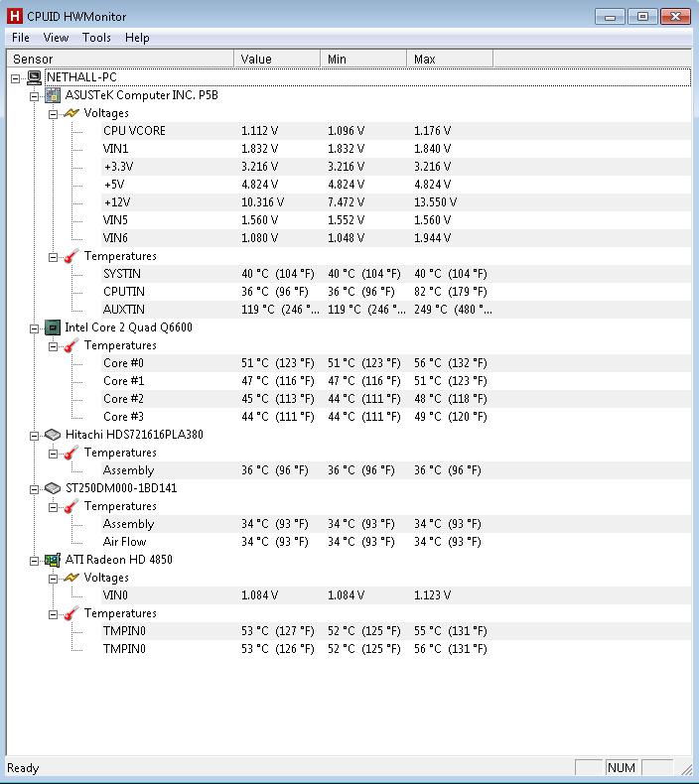The image size is (699, 784).
Task: Collapse the Radeon Voltages group
Action: click(53, 579)
